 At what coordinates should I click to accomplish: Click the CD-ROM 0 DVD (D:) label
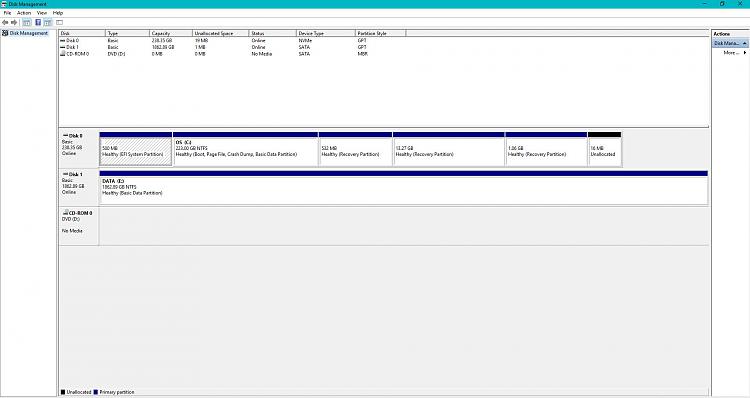click(79, 226)
